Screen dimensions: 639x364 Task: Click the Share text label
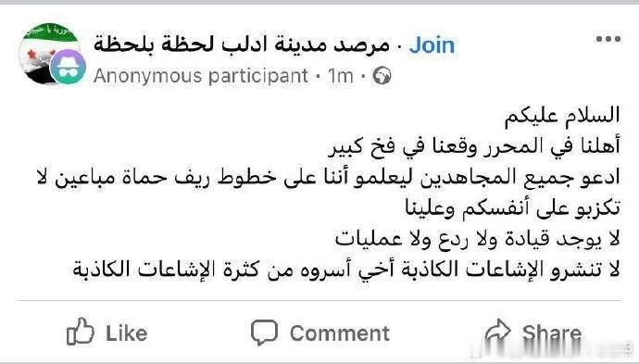[x=552, y=333]
